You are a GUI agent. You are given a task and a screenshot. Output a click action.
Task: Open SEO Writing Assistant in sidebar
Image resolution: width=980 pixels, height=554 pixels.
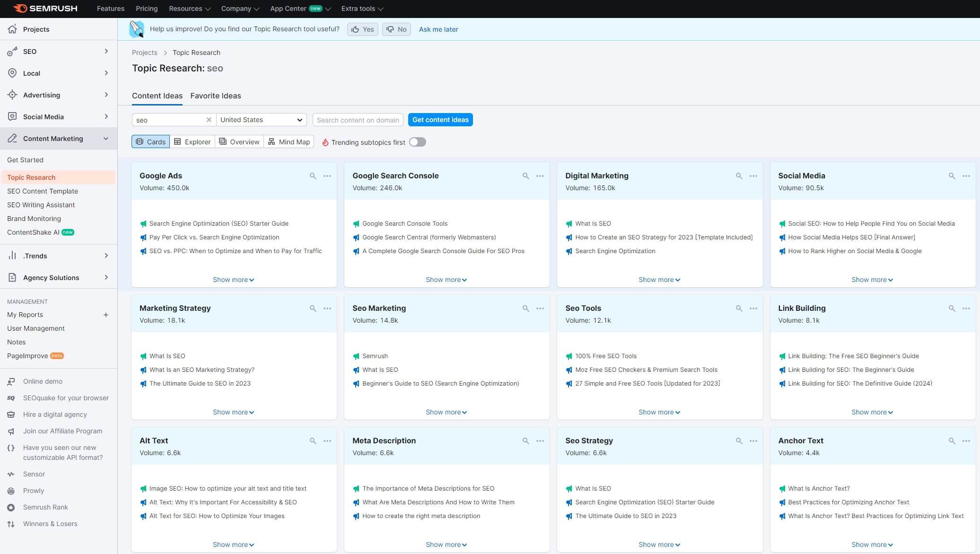[41, 205]
